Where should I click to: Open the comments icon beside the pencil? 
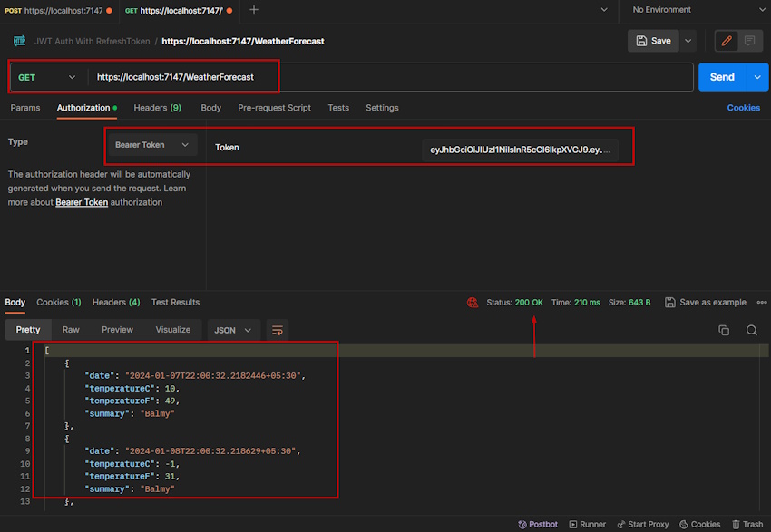point(749,41)
